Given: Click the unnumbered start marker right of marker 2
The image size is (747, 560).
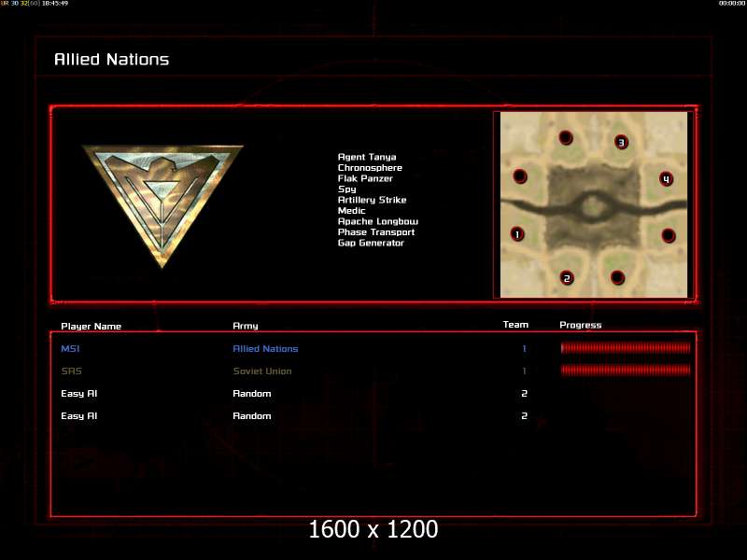Looking at the screenshot, I should pos(617,277).
